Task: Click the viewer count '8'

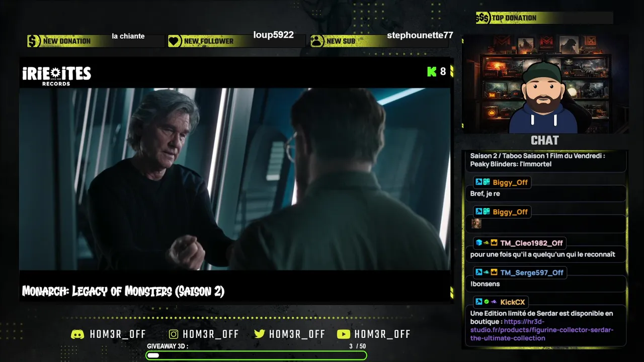Action: tap(443, 71)
